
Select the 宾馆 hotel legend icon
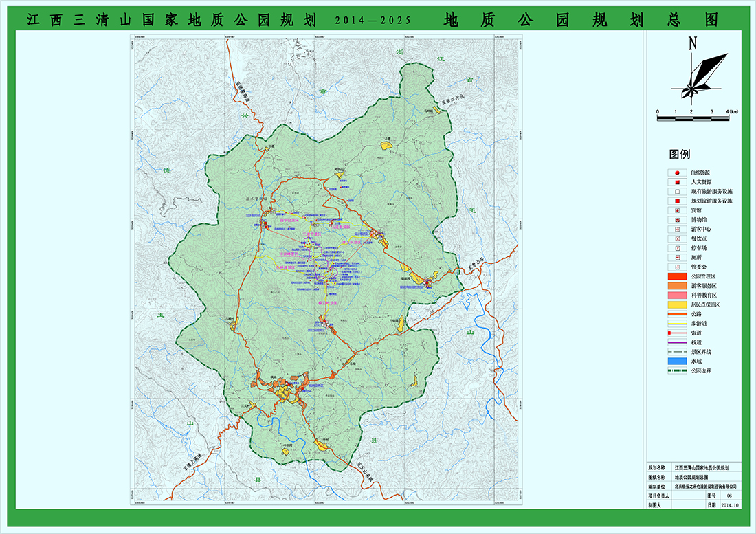[x=677, y=210]
